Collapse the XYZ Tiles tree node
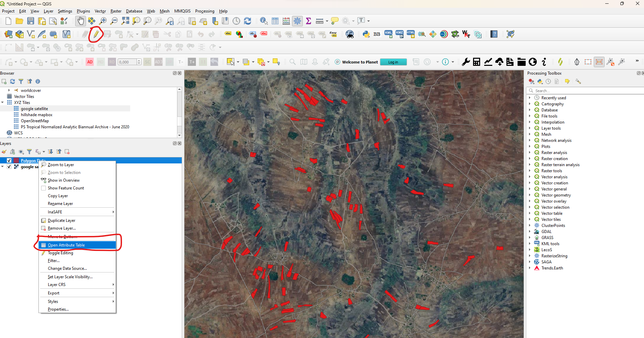The height and width of the screenshot is (338, 644). 3,103
